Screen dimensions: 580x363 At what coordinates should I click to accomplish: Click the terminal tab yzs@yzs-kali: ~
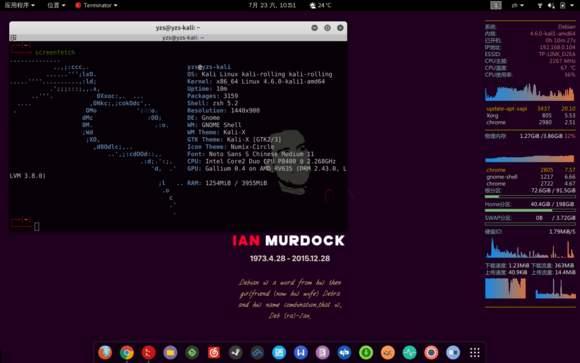pyautogui.click(x=183, y=37)
